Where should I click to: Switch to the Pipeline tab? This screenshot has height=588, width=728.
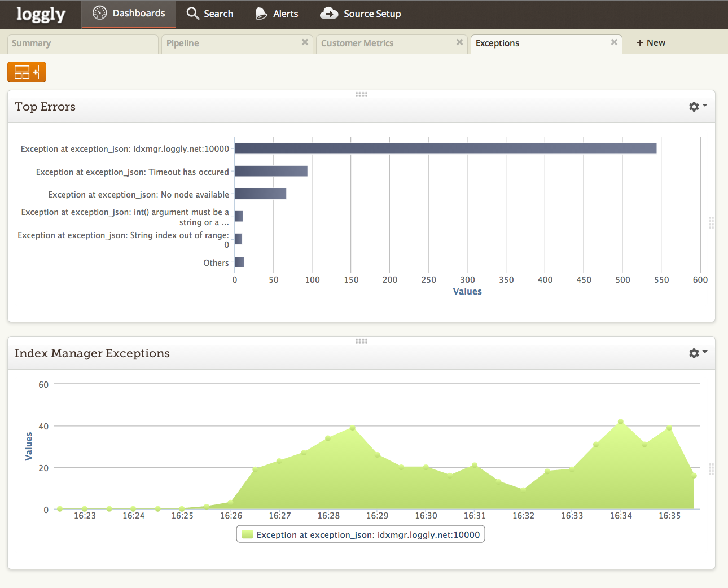pos(183,43)
